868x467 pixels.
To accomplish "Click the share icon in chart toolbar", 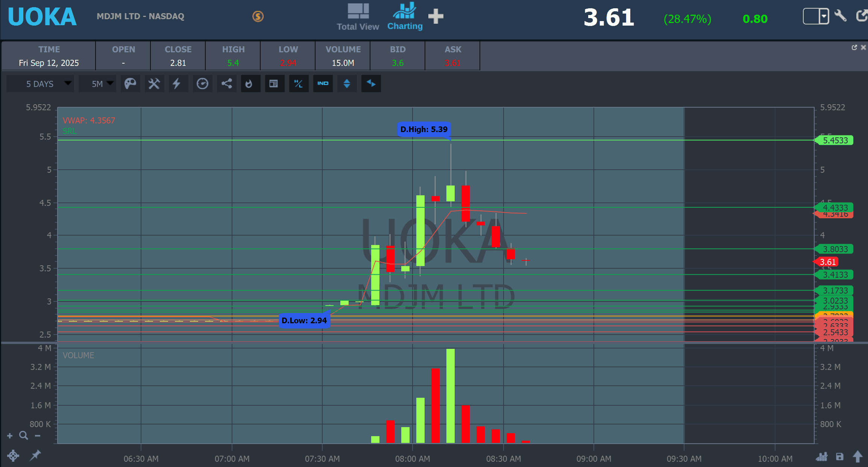I will 226,84.
